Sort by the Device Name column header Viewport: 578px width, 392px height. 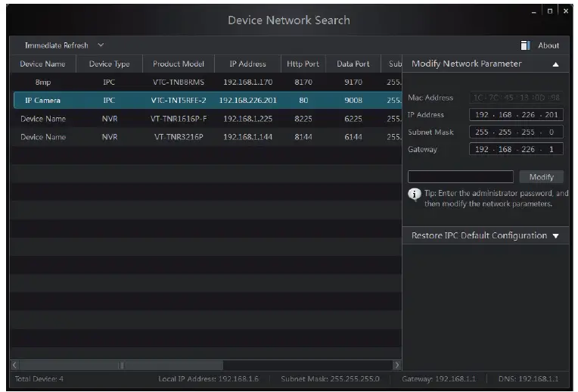pos(43,64)
